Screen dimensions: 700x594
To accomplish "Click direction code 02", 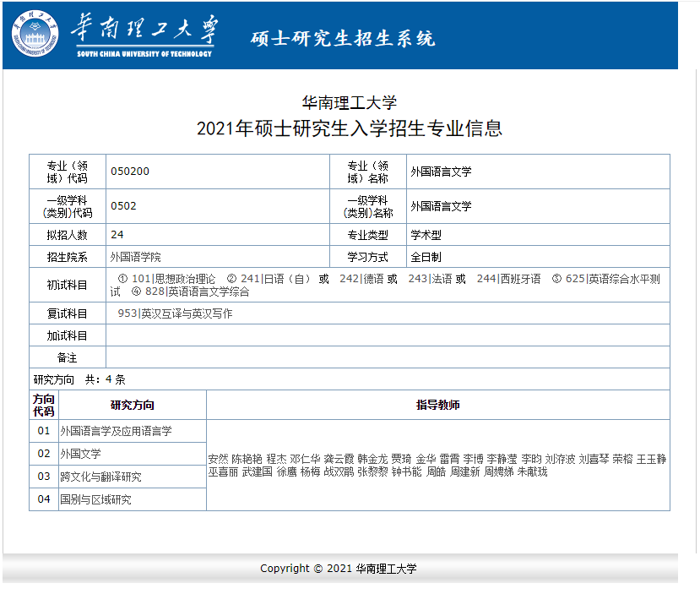I will coord(44,454).
